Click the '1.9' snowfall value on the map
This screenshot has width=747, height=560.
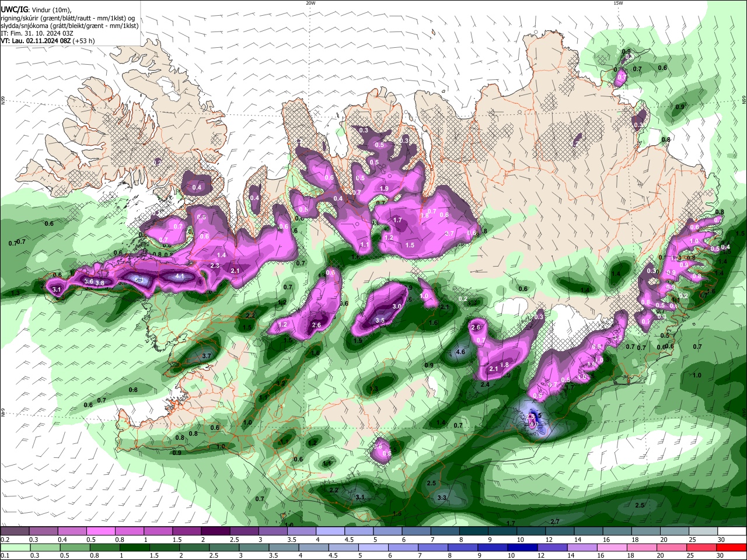(384, 188)
